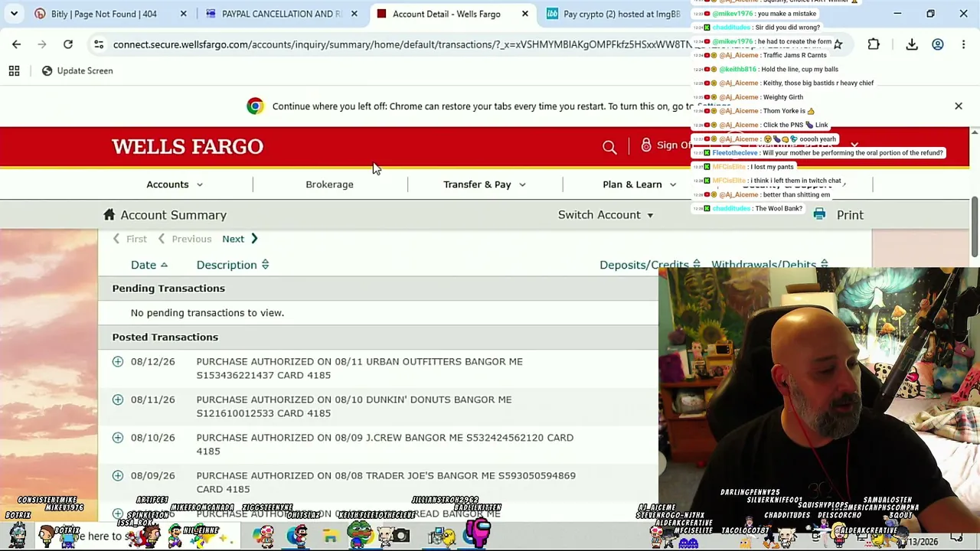Expand the Accounts menu
The image size is (980, 551).
175,184
